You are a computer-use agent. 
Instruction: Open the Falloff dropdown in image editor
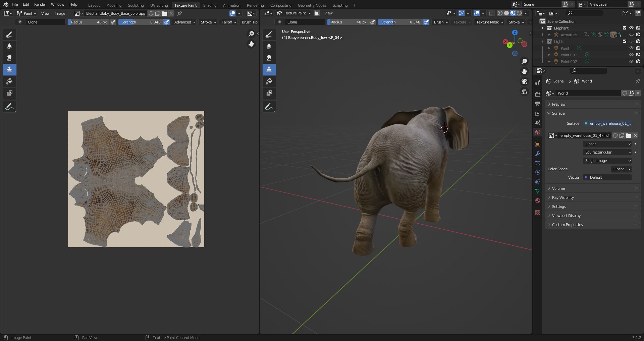tap(229, 22)
